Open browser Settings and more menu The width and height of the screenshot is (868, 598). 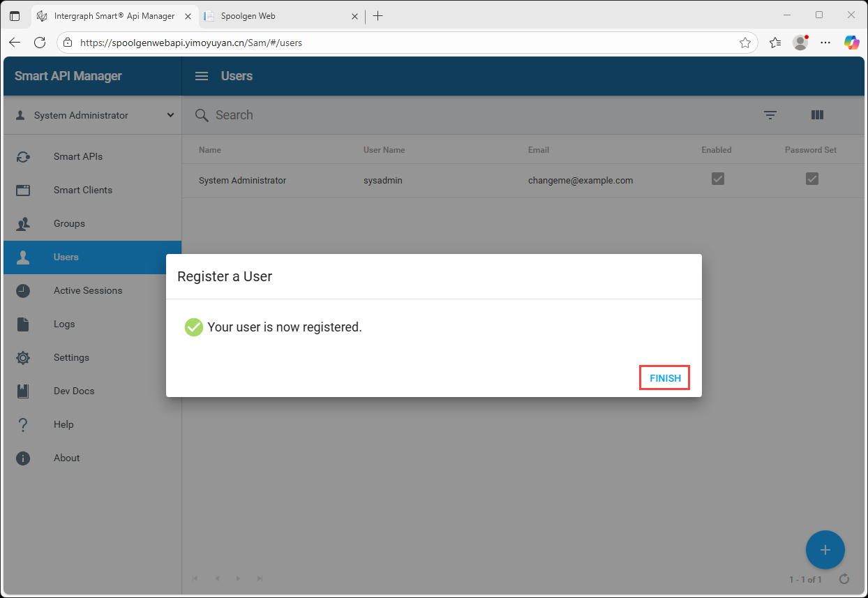pos(825,43)
